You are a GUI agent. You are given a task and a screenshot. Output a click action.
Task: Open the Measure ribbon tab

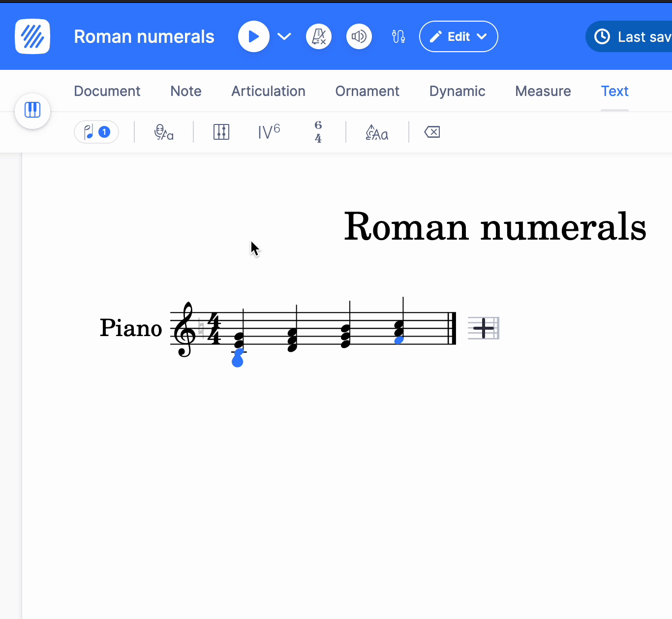[x=543, y=91]
